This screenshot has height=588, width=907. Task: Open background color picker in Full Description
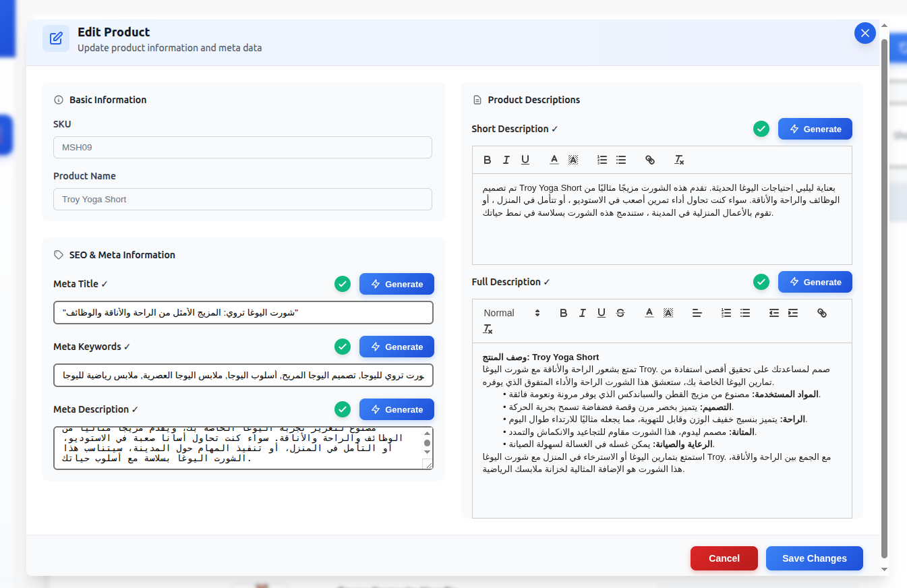[668, 313]
